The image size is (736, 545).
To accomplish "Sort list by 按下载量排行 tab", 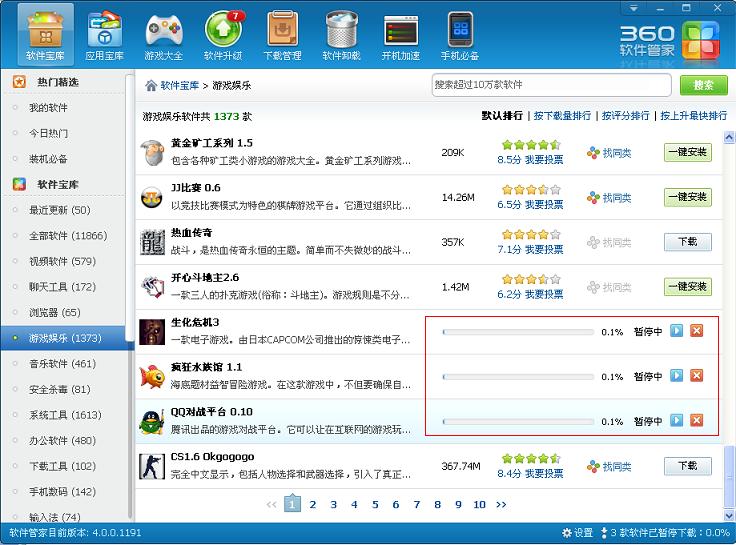I will [x=562, y=116].
